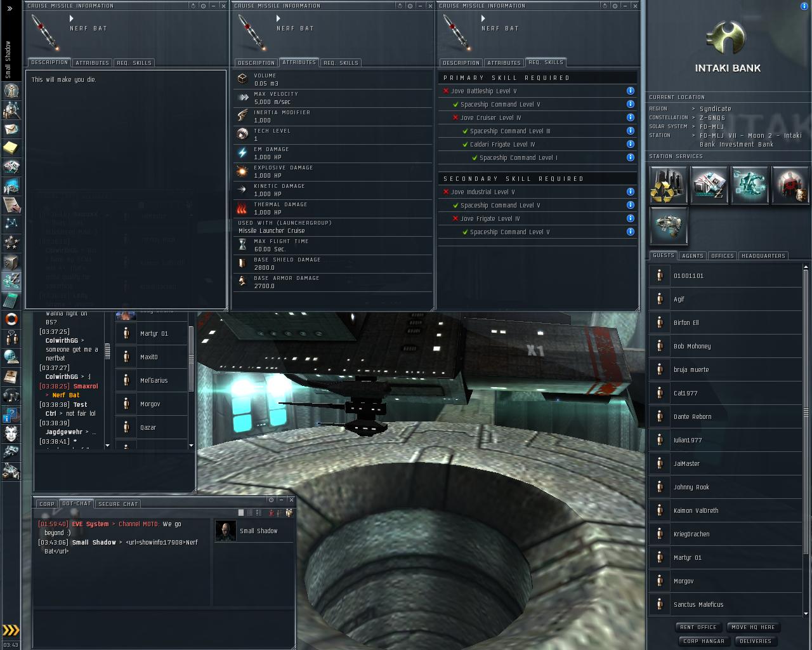Click the Jove Cruiser Level IV skill
The width and height of the screenshot is (812, 650).
point(490,117)
